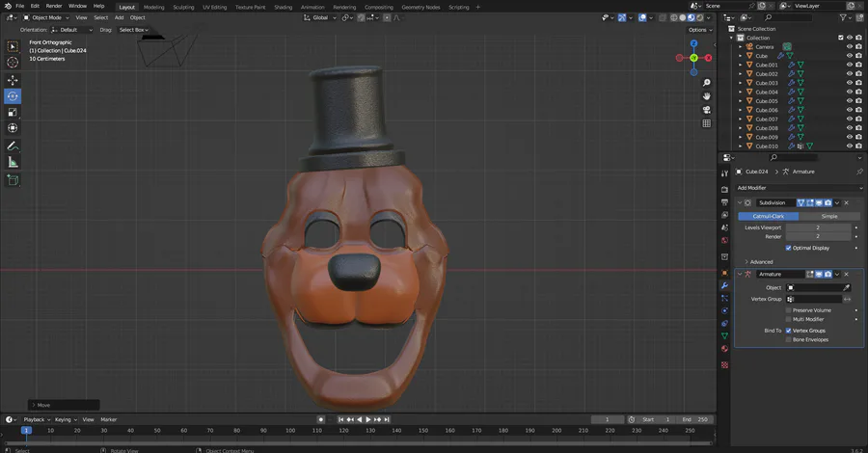Open the File menu
The image size is (868, 453).
[20, 6]
